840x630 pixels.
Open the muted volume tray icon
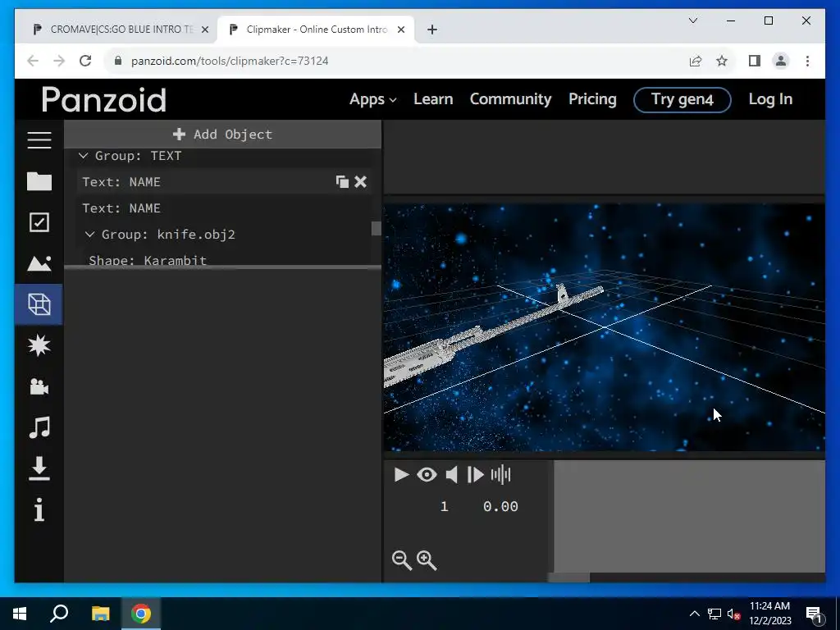pos(733,614)
